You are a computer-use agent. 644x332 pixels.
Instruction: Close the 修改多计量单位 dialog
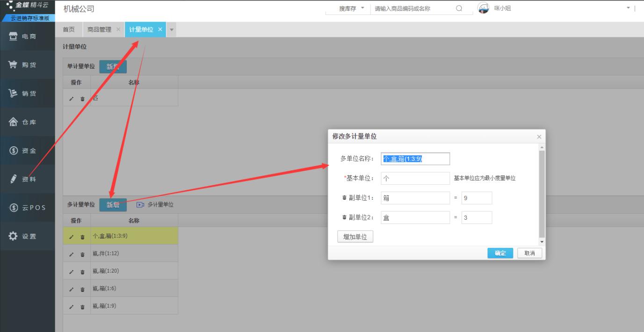tap(539, 137)
